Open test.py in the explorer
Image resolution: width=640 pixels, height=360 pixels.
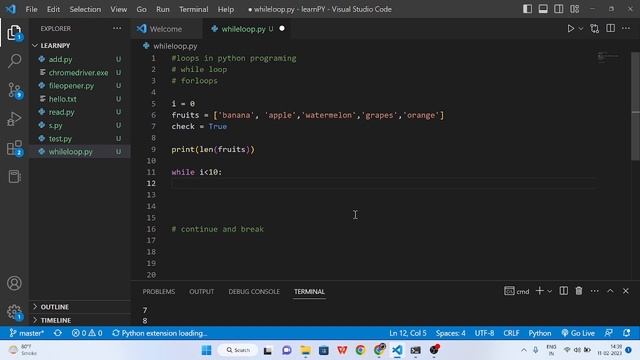point(60,138)
